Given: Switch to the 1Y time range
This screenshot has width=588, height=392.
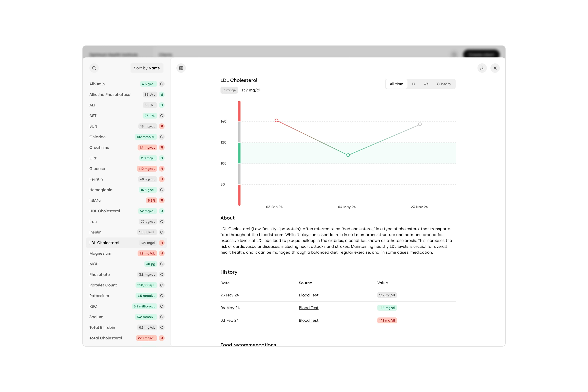Looking at the screenshot, I should point(413,84).
